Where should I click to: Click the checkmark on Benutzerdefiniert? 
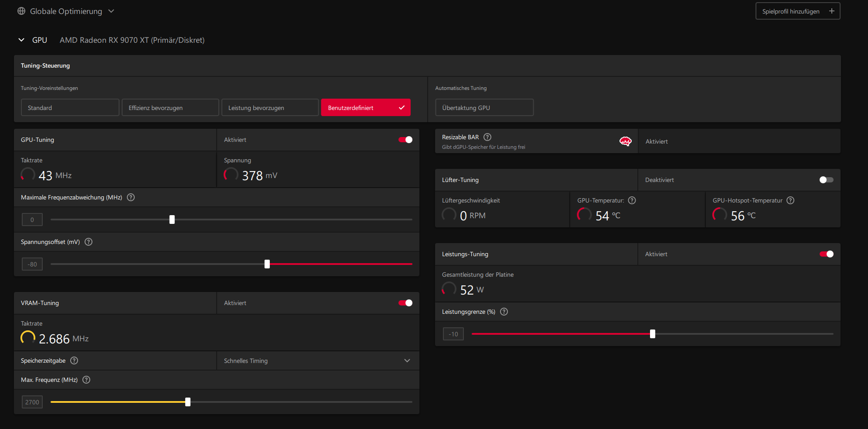402,107
